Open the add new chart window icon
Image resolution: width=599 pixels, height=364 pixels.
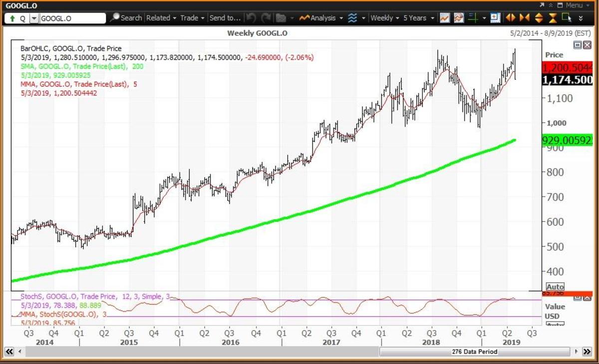(495, 18)
